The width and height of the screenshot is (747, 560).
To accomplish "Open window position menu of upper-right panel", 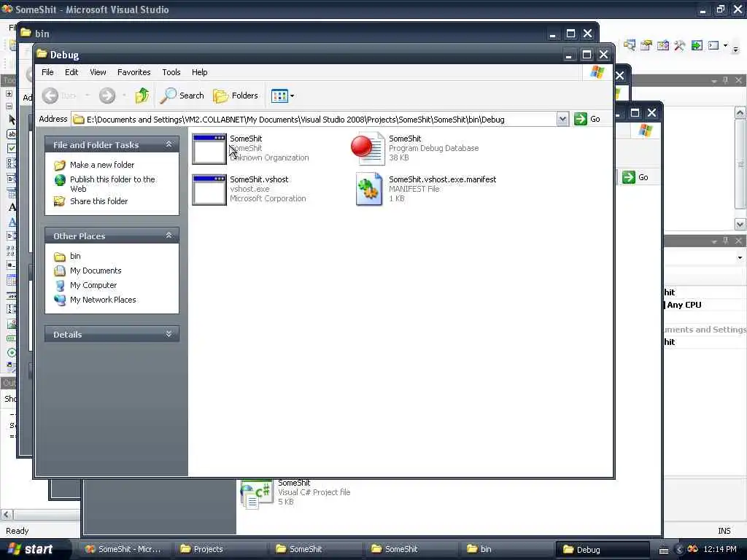I will [x=713, y=81].
